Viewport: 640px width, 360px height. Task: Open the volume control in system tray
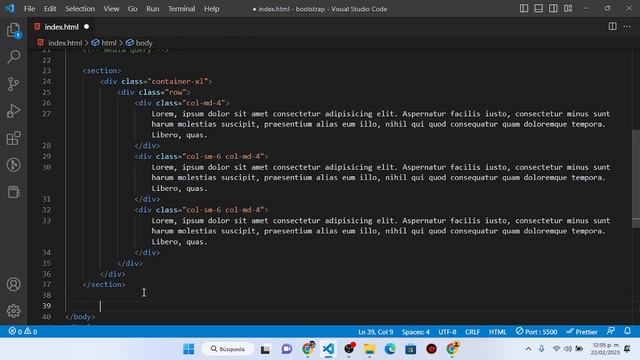click(x=568, y=349)
